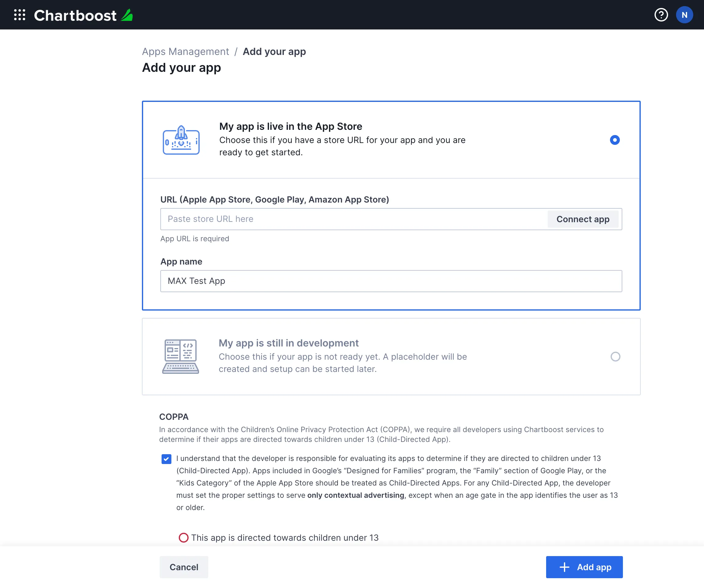Click 'Add your app' breadcrumb item
The height and width of the screenshot is (588, 704).
[274, 52]
